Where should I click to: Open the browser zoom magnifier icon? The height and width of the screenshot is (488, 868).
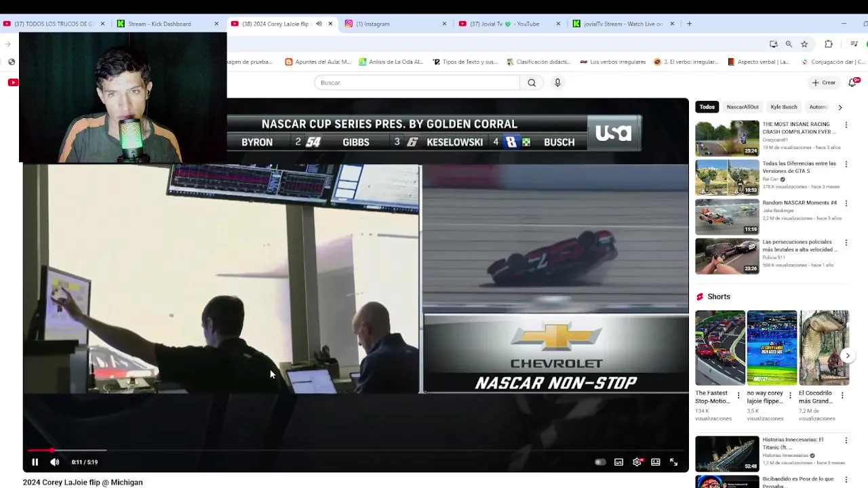click(x=789, y=44)
